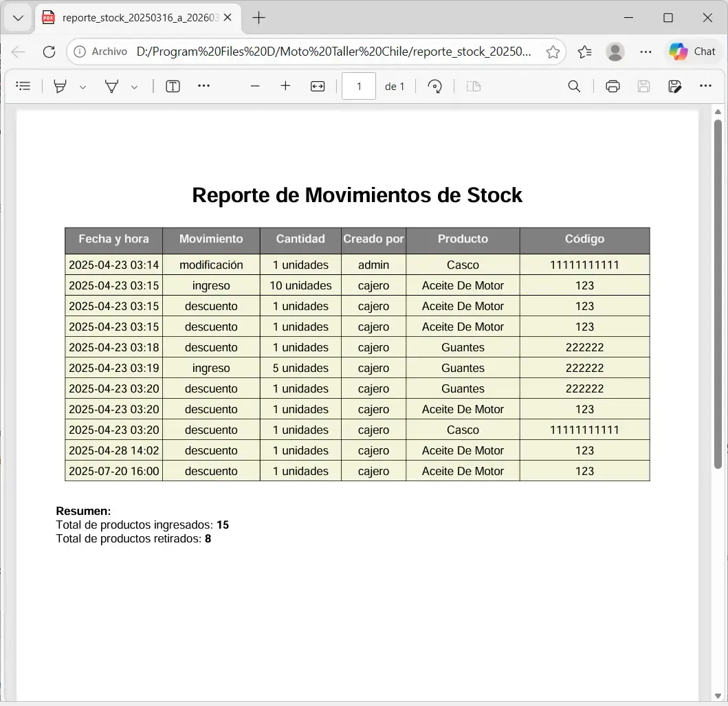The height and width of the screenshot is (706, 728).
Task: Toggle fit to width view
Action: coord(318,86)
